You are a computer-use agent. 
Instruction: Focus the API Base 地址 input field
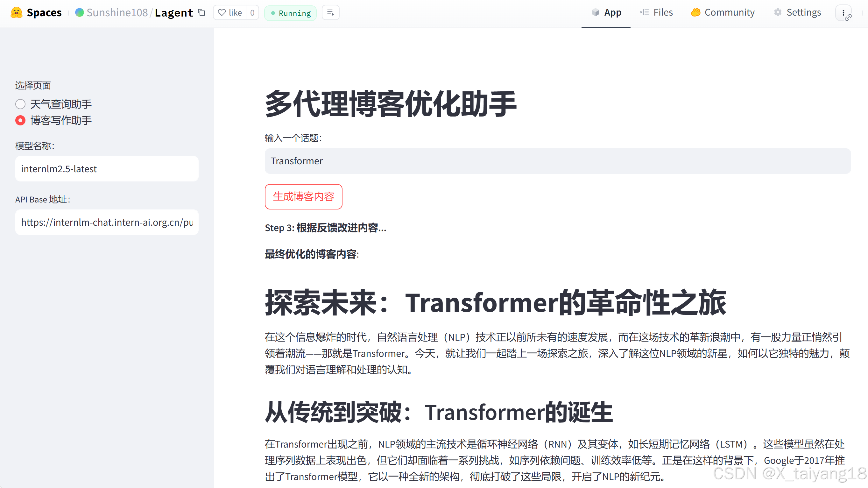[107, 223]
